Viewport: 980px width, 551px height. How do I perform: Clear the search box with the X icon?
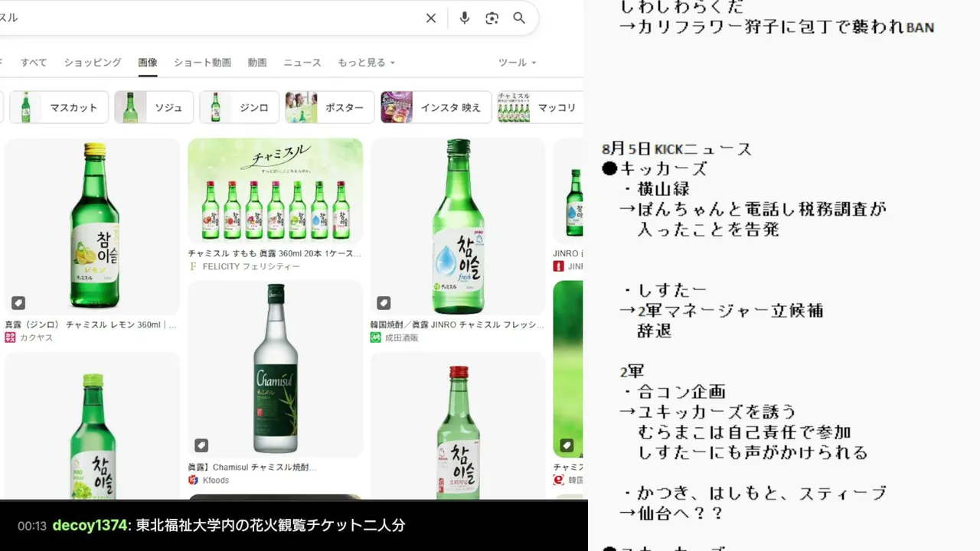click(431, 18)
